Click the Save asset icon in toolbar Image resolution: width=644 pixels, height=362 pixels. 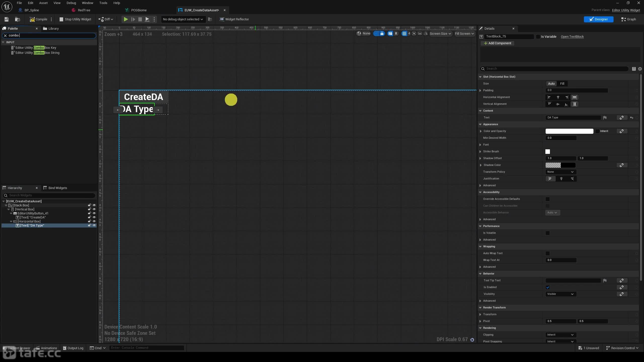coord(7,19)
